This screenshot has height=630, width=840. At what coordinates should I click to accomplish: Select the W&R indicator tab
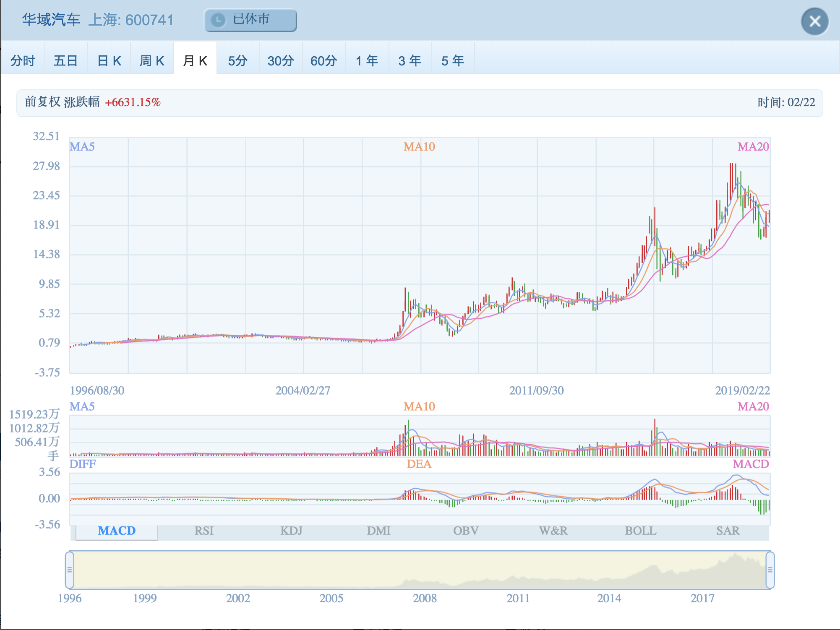[553, 531]
